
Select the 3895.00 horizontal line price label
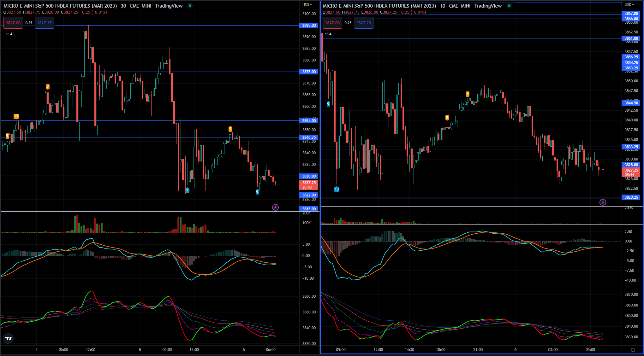pos(308,26)
